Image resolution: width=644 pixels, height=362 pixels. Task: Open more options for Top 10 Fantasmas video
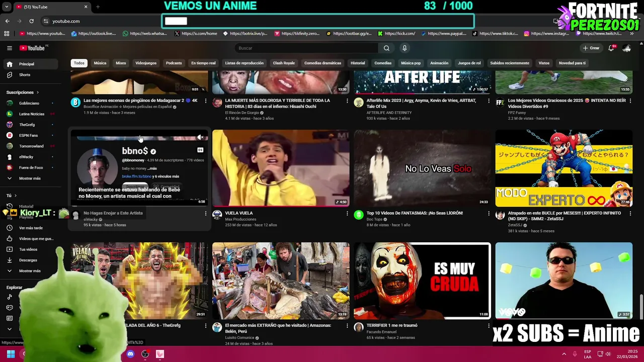click(x=489, y=214)
